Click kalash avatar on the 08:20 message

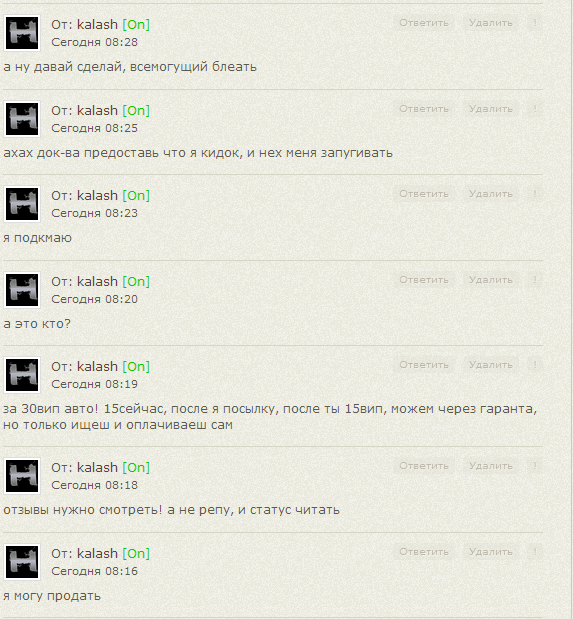[x=22, y=290]
